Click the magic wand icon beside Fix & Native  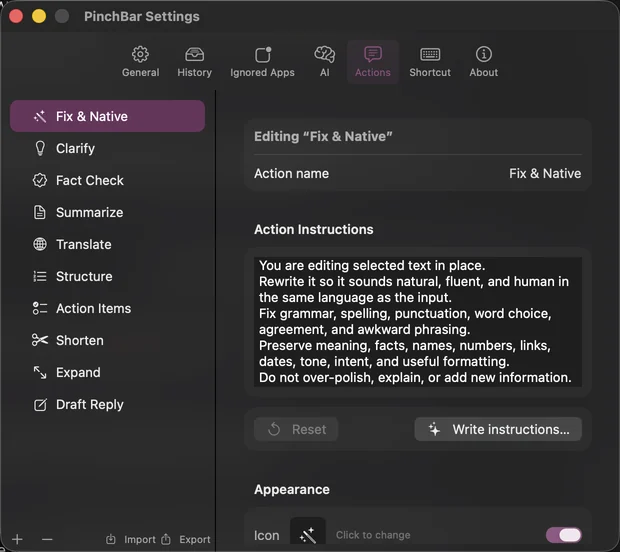[40, 116]
